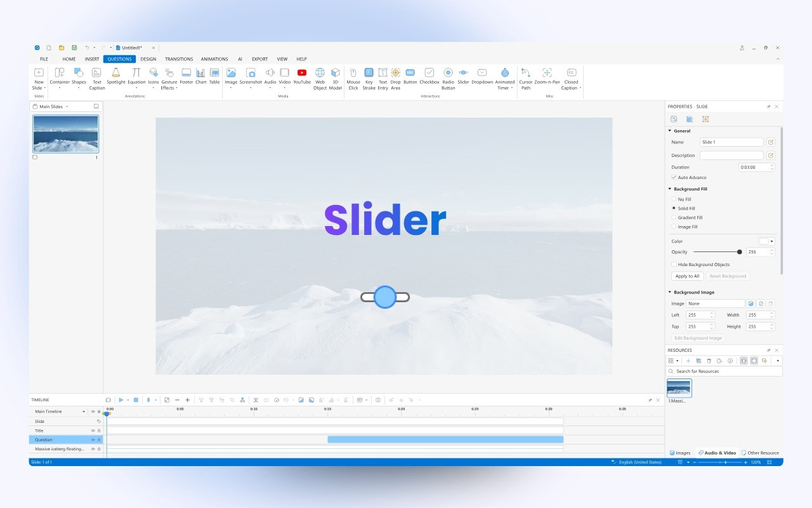
Task: Collapse the Background Fill section
Action: pos(669,189)
